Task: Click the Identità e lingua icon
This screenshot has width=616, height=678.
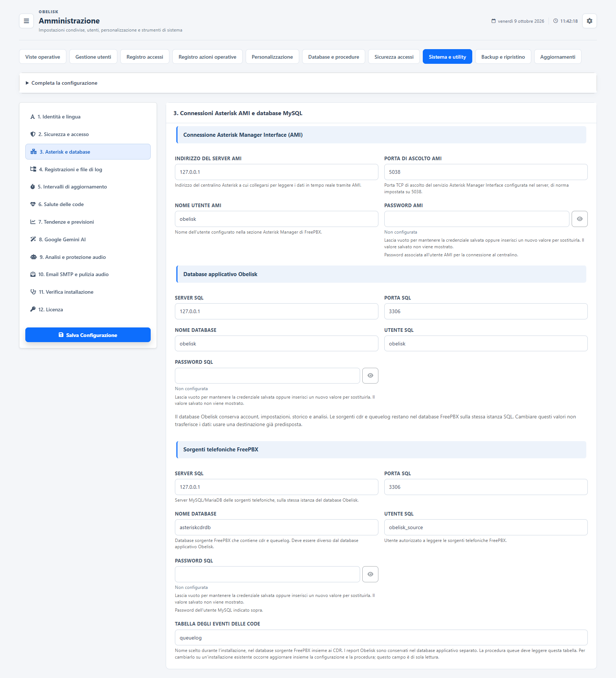Action: 33,117
